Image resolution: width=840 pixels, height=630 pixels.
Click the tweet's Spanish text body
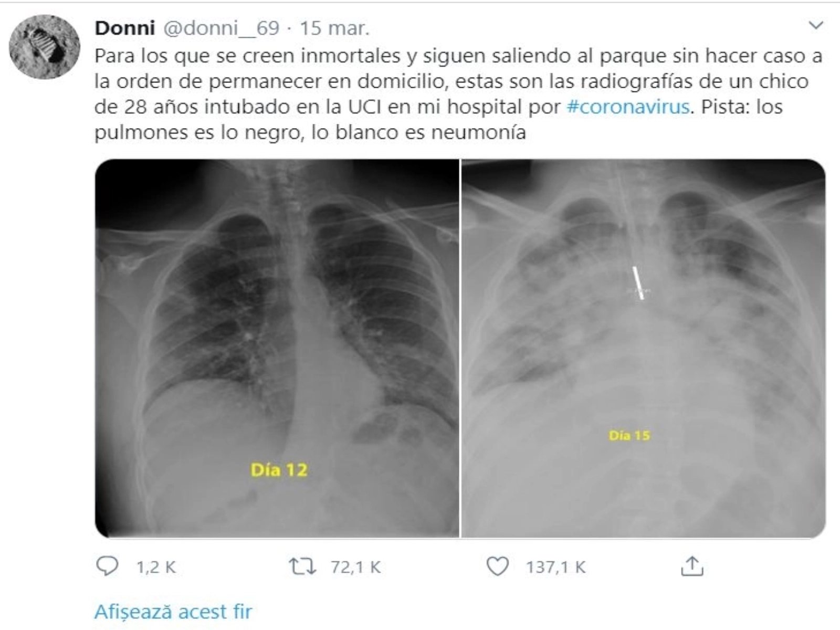point(457,93)
